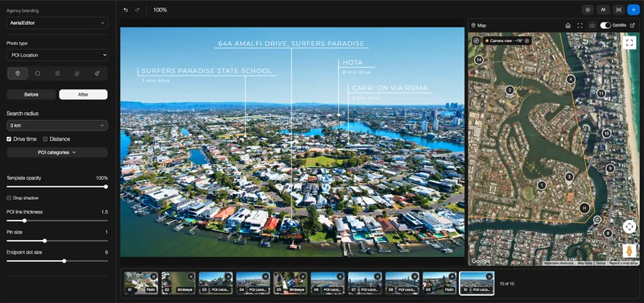Select thumbnail 07 POI Location

[x=365, y=284]
